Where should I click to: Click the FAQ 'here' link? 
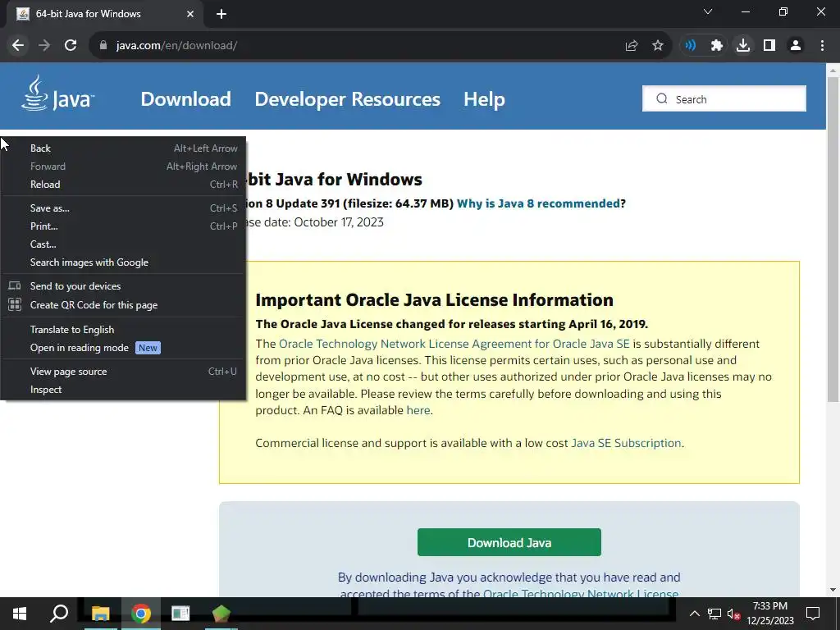pyautogui.click(x=418, y=410)
